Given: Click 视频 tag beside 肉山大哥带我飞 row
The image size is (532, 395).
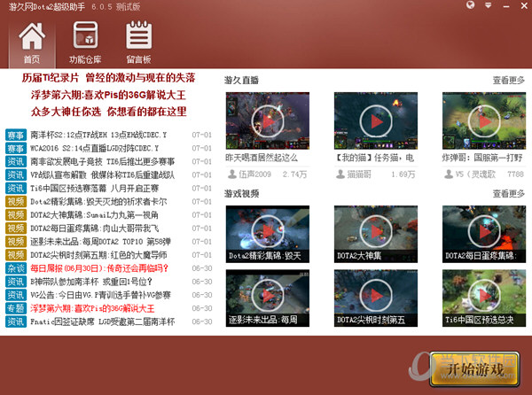Looking at the screenshot, I should (16, 228).
